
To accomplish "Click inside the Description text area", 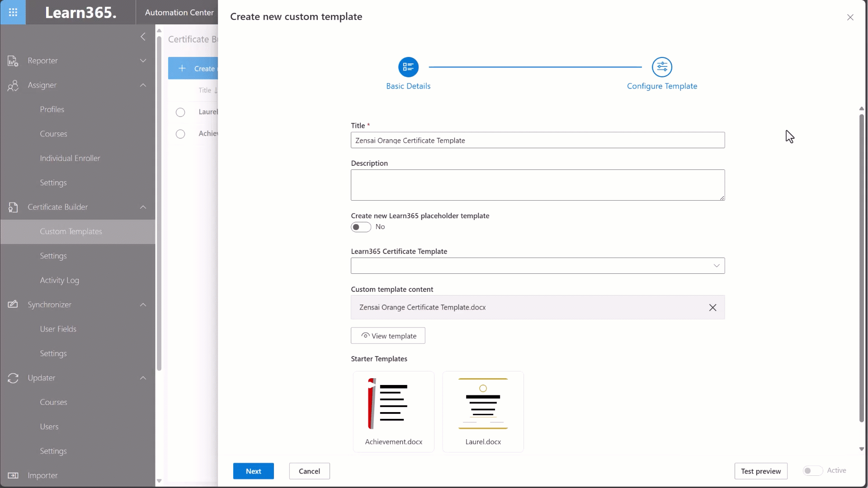I will tap(537, 185).
